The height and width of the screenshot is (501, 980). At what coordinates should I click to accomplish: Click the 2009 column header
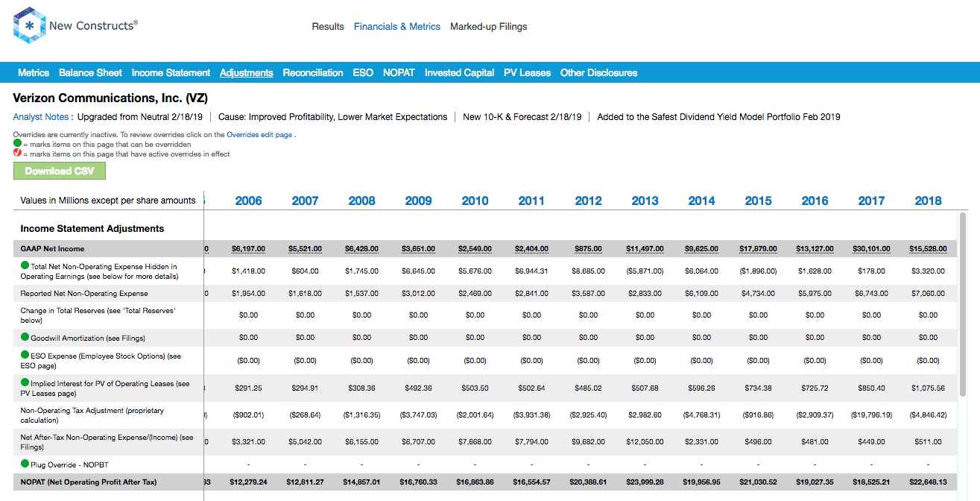tap(418, 201)
